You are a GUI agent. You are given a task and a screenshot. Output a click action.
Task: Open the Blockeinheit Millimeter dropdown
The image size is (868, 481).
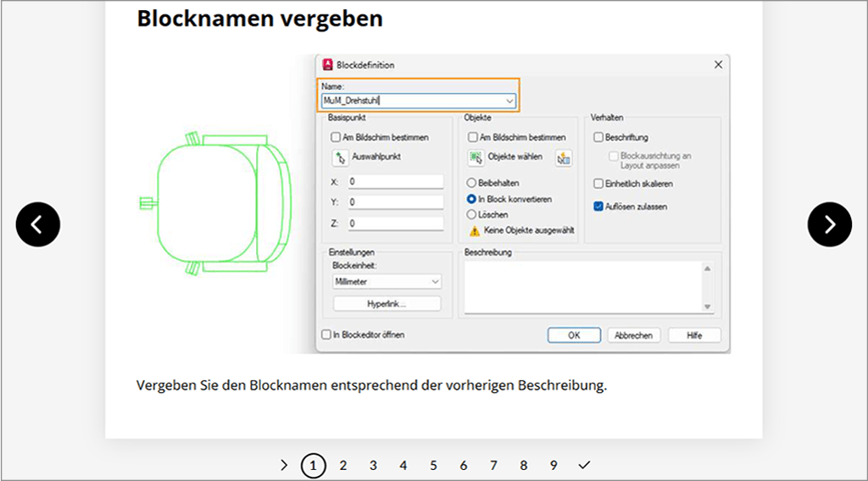tap(387, 281)
